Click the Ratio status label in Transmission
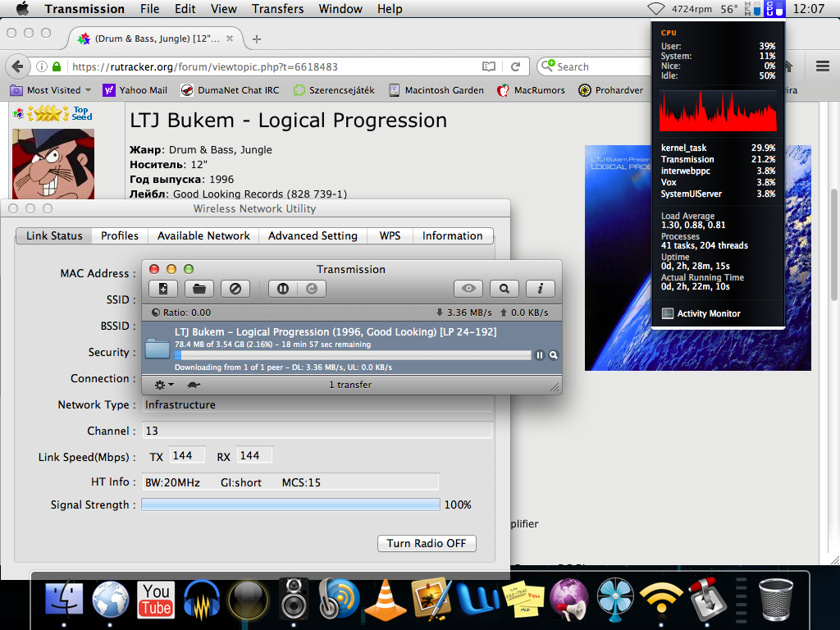This screenshot has height=630, width=840. click(181, 313)
